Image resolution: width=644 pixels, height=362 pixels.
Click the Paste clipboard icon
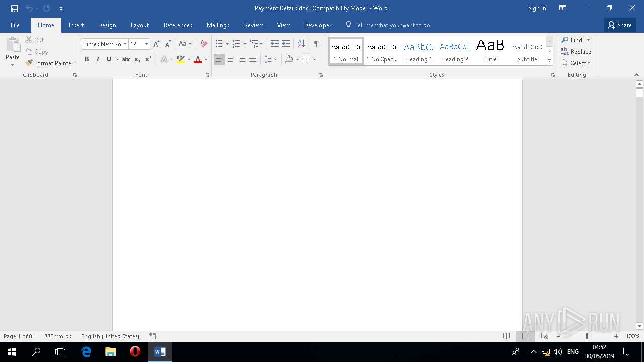[13, 44]
